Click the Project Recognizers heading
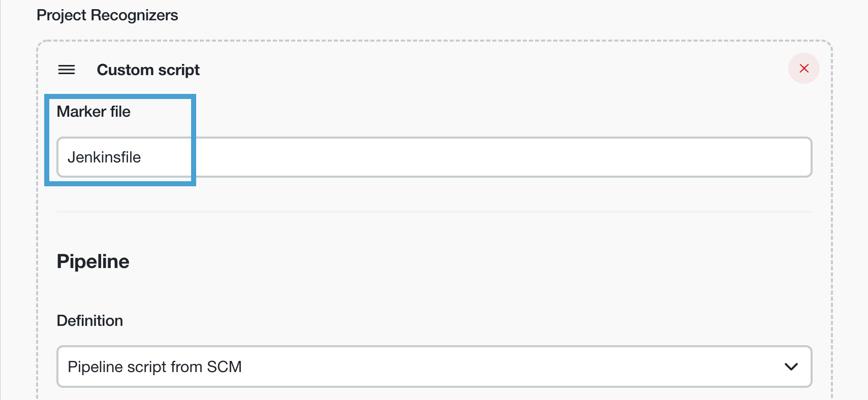The height and width of the screenshot is (400, 868). coord(107,15)
